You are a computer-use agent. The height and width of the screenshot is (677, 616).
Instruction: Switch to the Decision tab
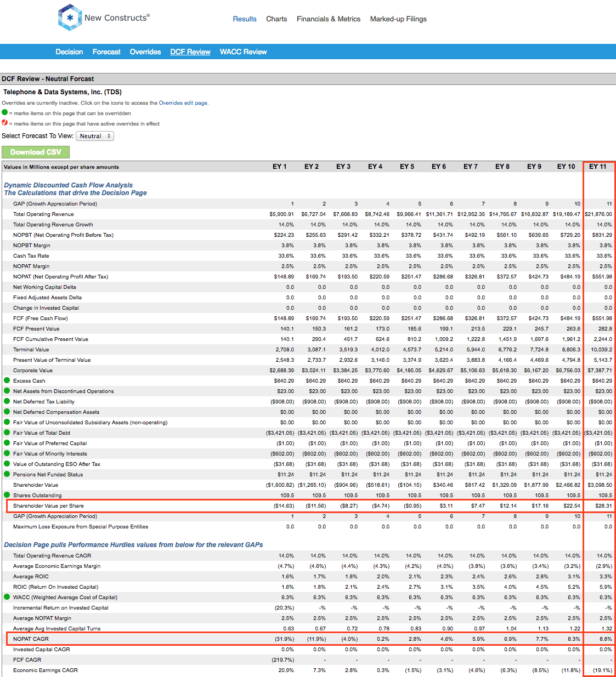pyautogui.click(x=69, y=52)
